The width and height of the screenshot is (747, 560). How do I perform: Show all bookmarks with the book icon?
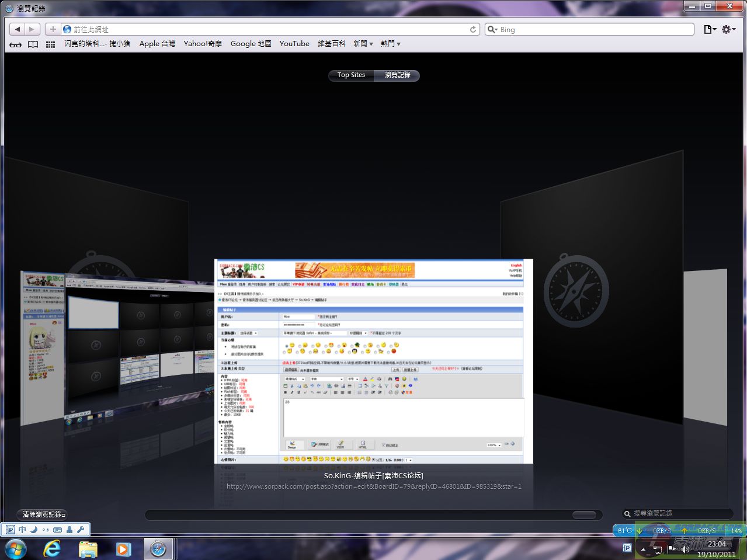point(33,44)
